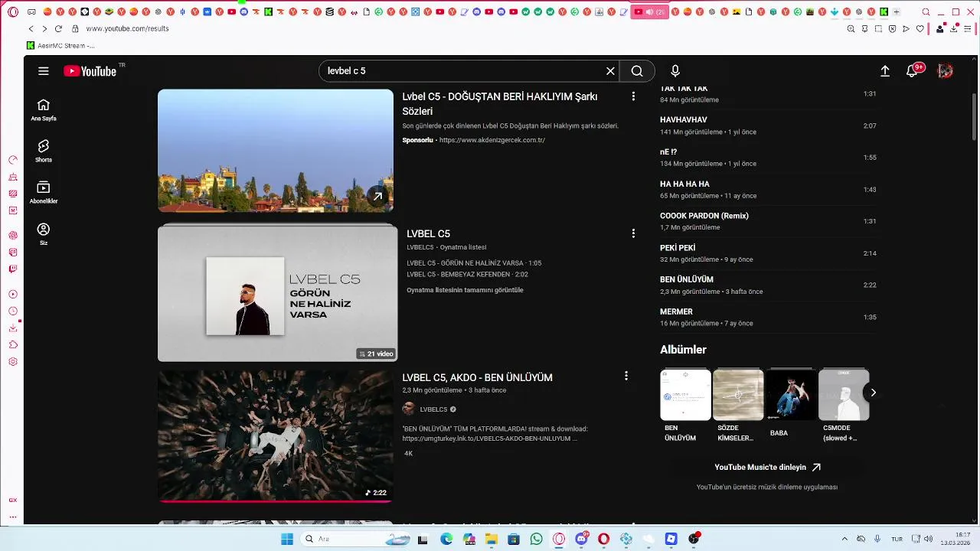Screen dimensions: 980x551
Task: Open WhatsApp from the taskbar
Action: (x=536, y=539)
